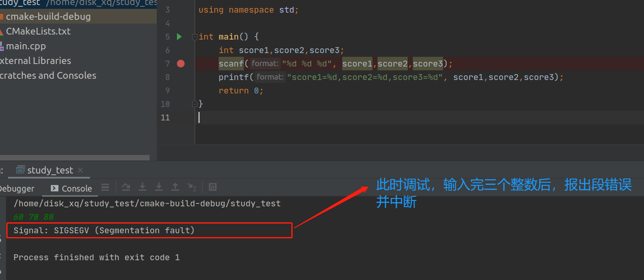
Task: Click 'using namespace std;' on line 3
Action: [248, 10]
